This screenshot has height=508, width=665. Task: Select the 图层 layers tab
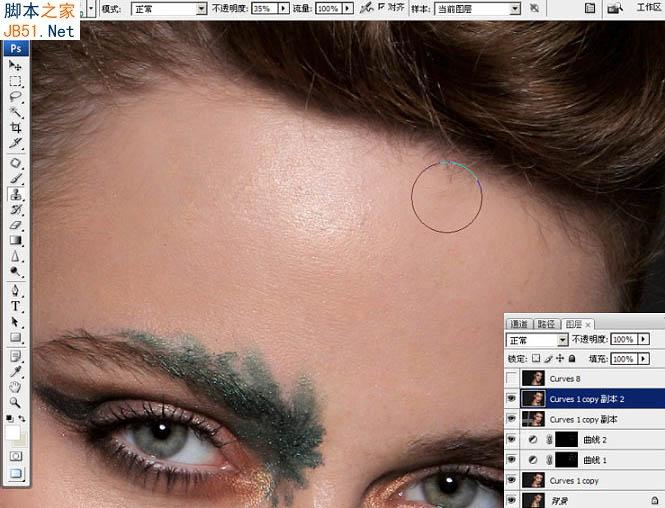573,324
